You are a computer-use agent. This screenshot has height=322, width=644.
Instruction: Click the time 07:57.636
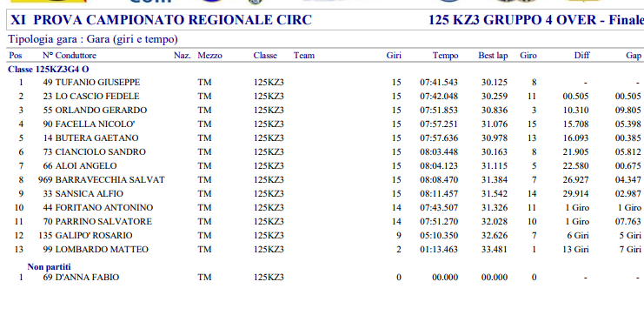pos(439,138)
